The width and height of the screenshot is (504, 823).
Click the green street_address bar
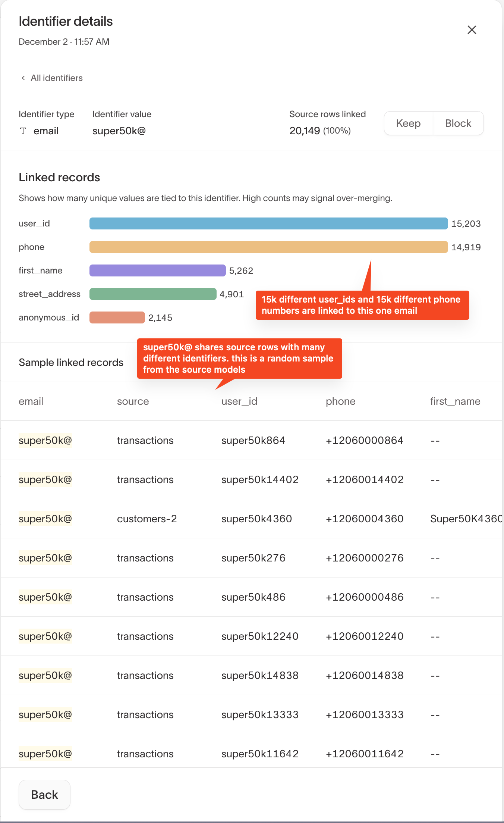tap(153, 294)
